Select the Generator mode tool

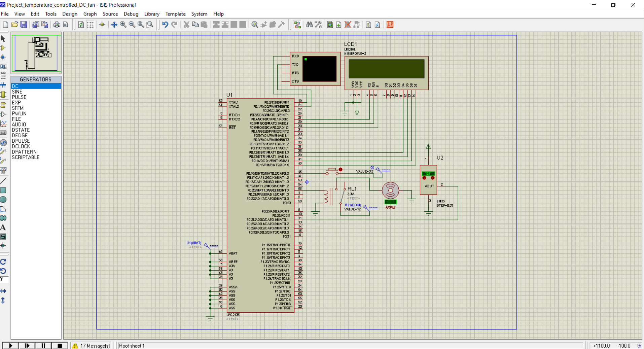tap(3, 142)
